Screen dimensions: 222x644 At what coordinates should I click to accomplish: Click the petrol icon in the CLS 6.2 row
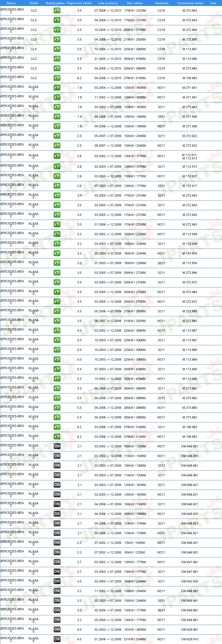[x=57, y=78]
